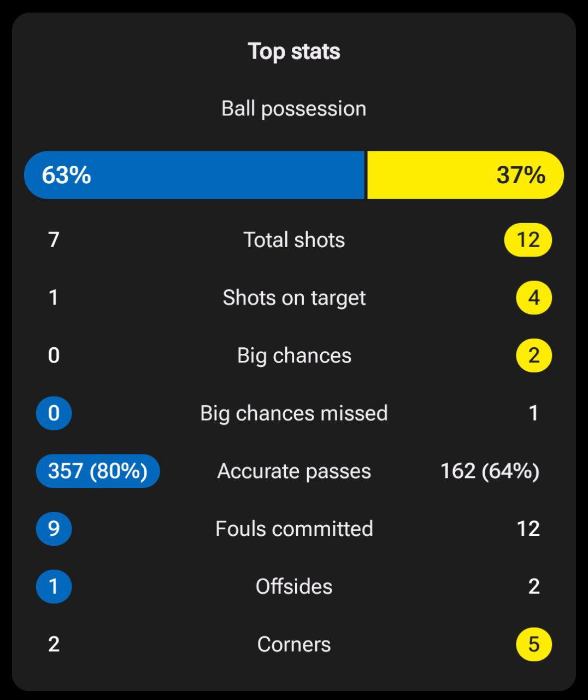588x700 pixels.
Task: Click the Shots on target label
Action: (x=294, y=298)
